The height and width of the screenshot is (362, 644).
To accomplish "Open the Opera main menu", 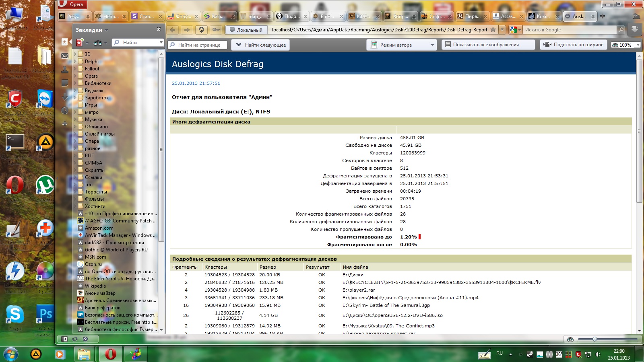I will click(72, 4).
